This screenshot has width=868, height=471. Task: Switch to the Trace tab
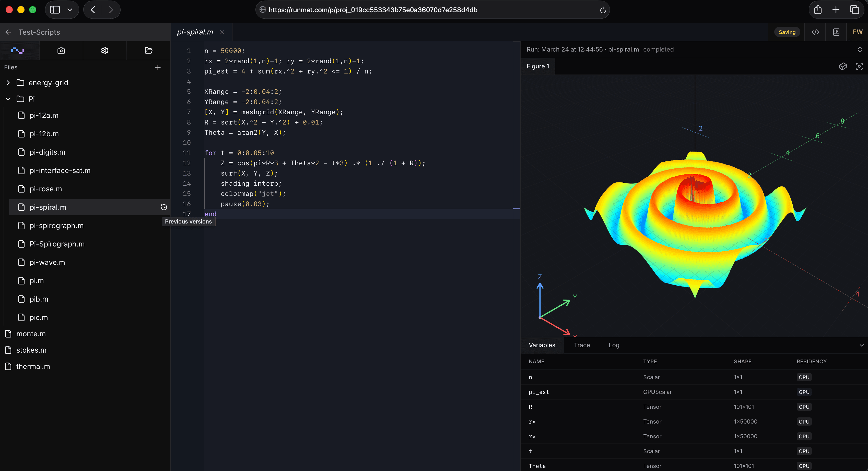tap(582, 345)
